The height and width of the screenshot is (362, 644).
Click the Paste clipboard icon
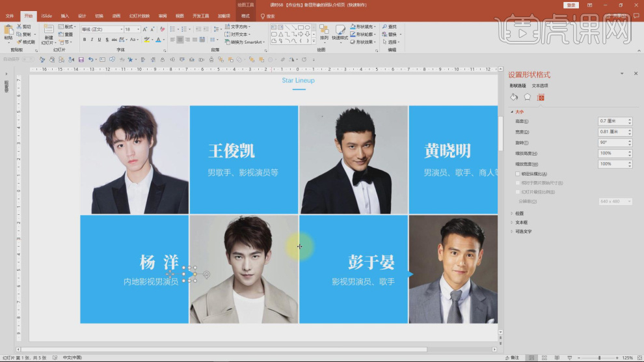tap(8, 31)
